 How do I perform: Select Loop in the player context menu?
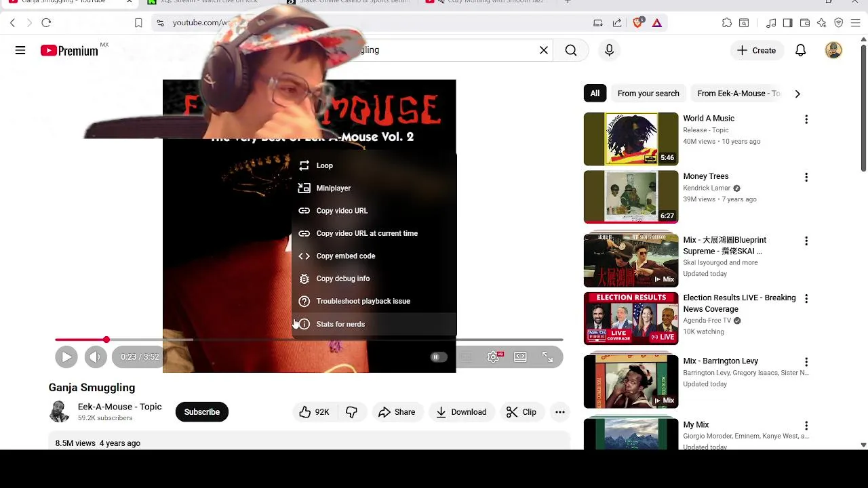tap(374, 165)
